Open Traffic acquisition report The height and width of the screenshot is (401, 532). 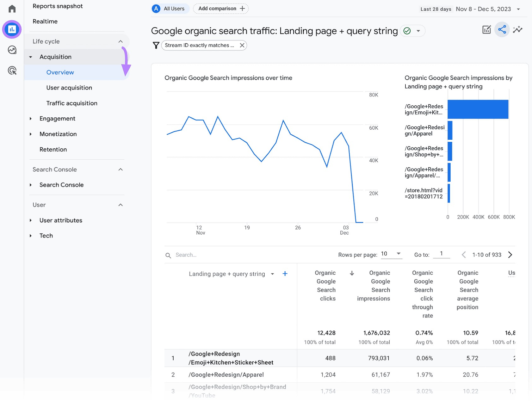click(x=72, y=103)
